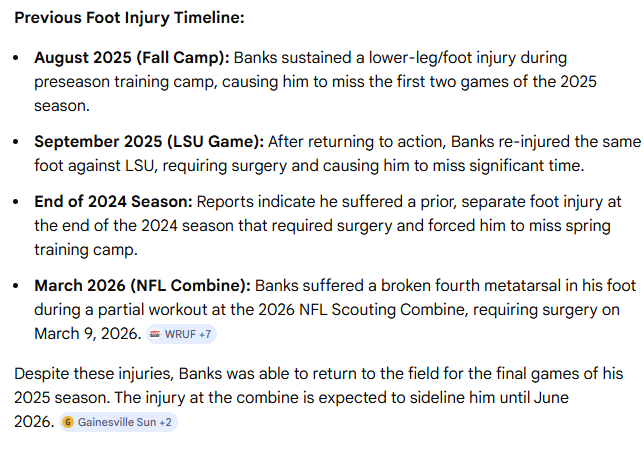Click the WRUF site favicon
This screenshot has height=456, width=644.
tap(155, 333)
